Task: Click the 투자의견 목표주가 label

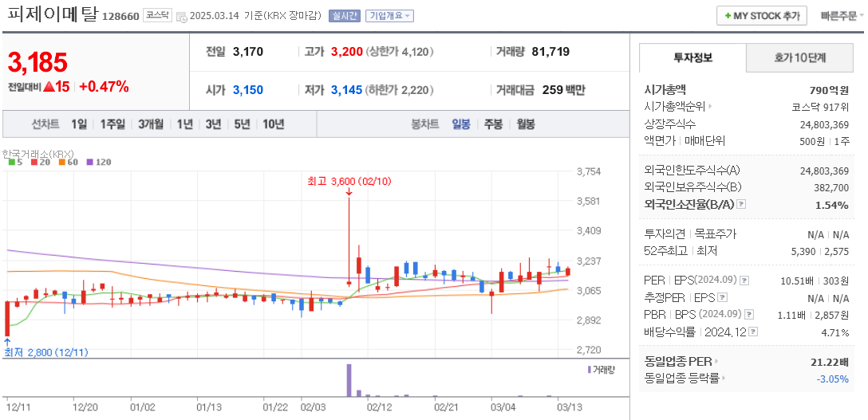Action: click(691, 234)
